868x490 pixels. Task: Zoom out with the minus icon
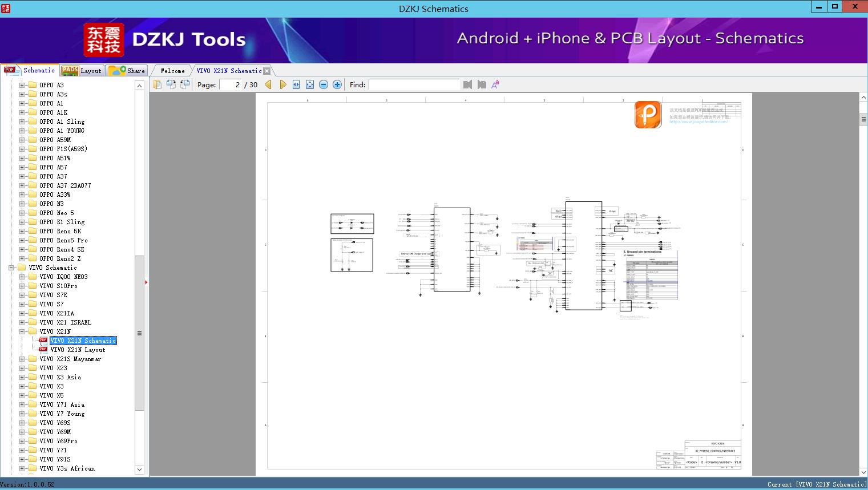[x=324, y=84]
